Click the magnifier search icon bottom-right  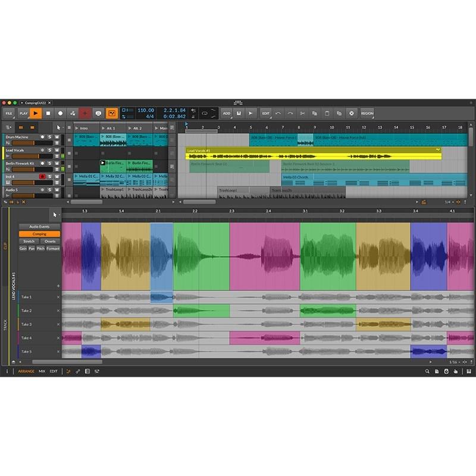[x=427, y=370]
